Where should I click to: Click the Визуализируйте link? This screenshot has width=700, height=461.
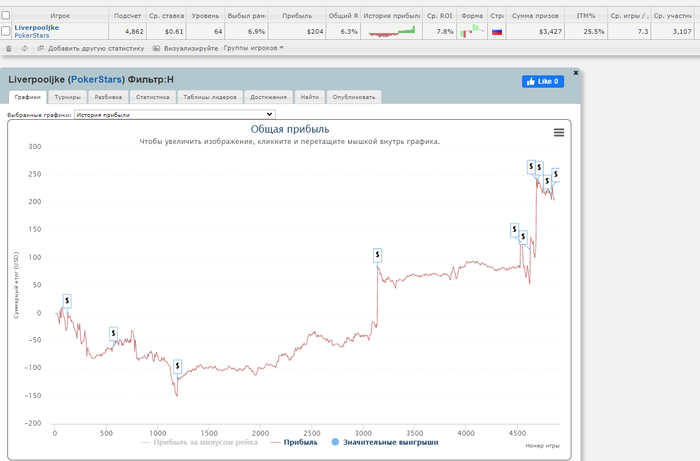pyautogui.click(x=191, y=48)
